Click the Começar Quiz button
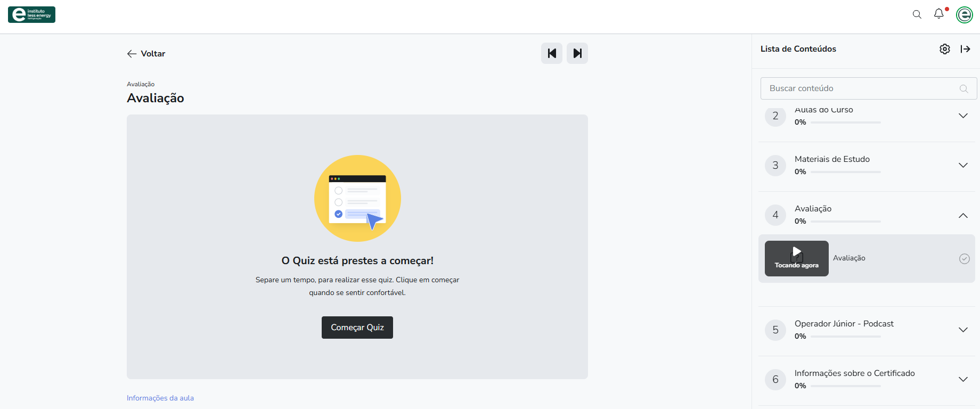This screenshot has width=980, height=409. (x=357, y=328)
